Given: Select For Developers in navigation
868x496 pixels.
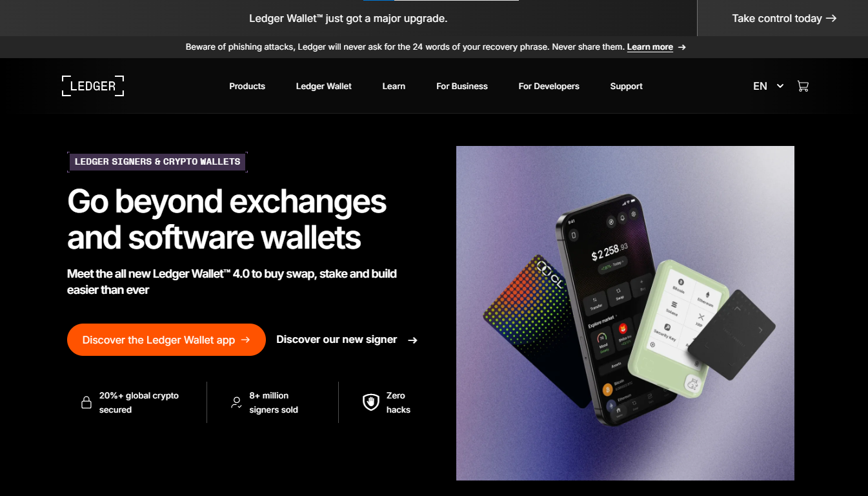Looking at the screenshot, I should 549,86.
